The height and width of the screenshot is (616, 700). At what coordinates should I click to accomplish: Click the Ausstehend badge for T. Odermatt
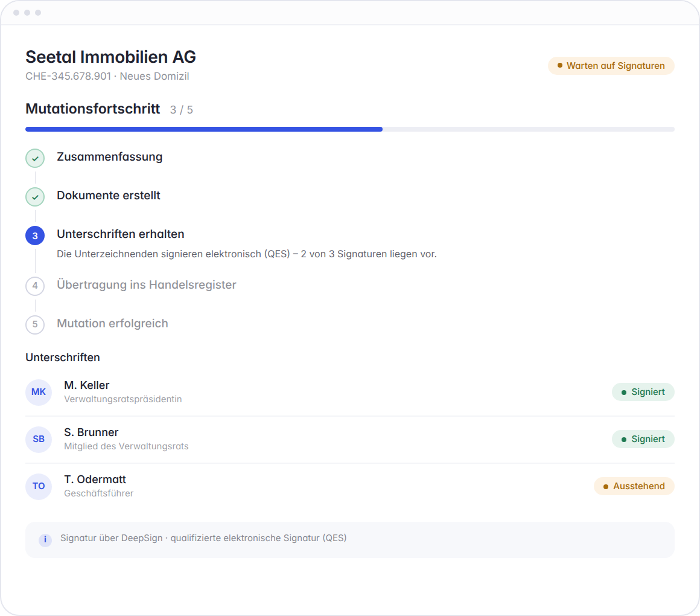click(x=634, y=486)
